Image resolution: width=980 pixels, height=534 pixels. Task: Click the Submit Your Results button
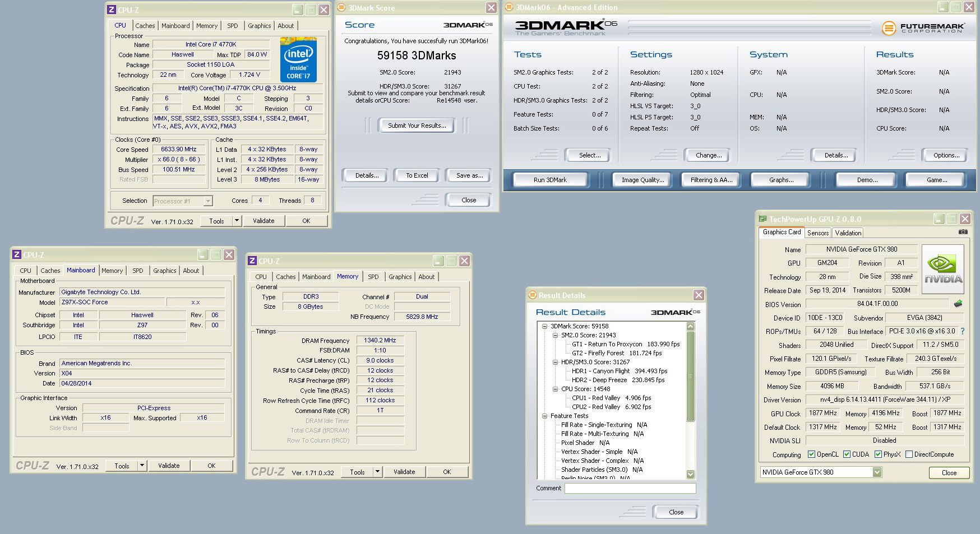point(417,126)
